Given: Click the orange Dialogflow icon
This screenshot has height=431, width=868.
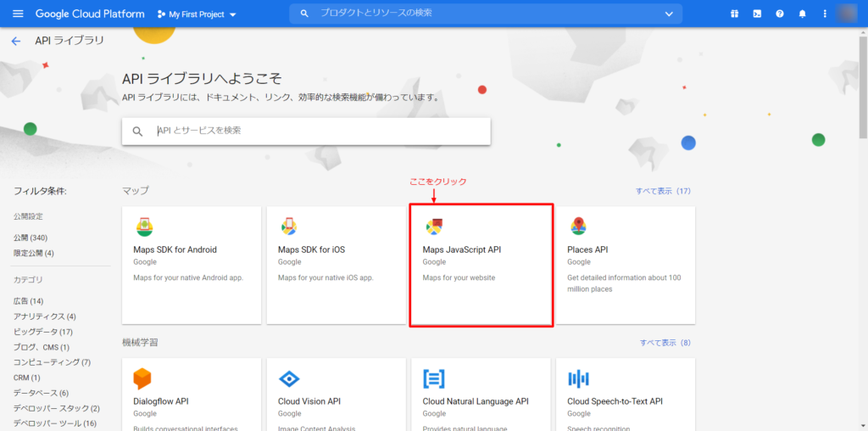Looking at the screenshot, I should pos(142,379).
